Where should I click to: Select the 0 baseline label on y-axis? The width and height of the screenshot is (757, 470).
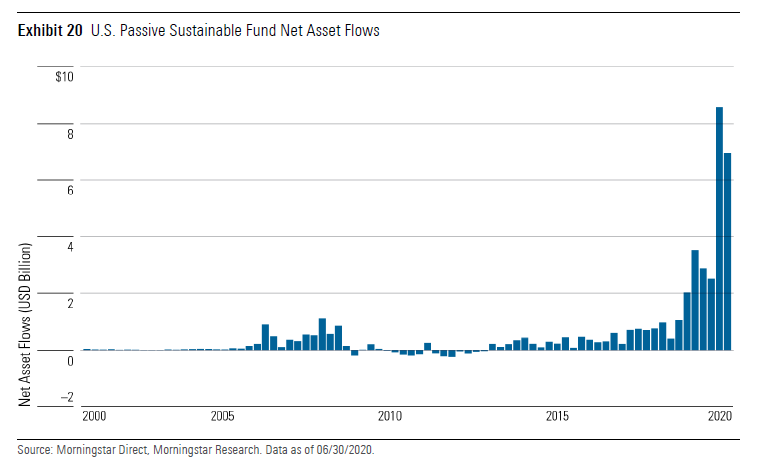click(x=68, y=360)
